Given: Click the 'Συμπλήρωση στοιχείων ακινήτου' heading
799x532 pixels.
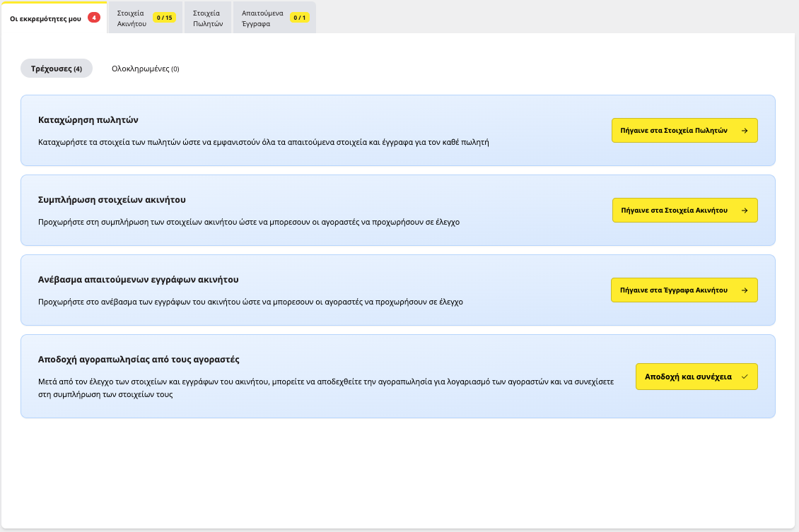Looking at the screenshot, I should coord(112,200).
